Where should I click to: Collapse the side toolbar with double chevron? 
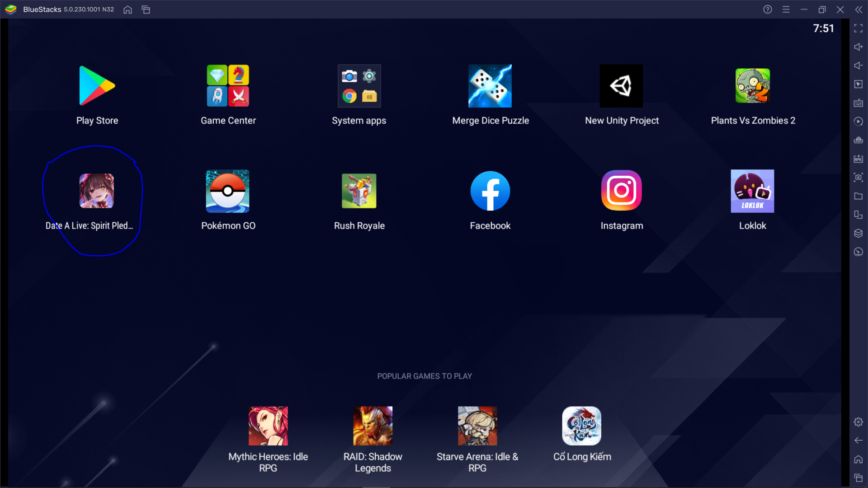click(859, 9)
